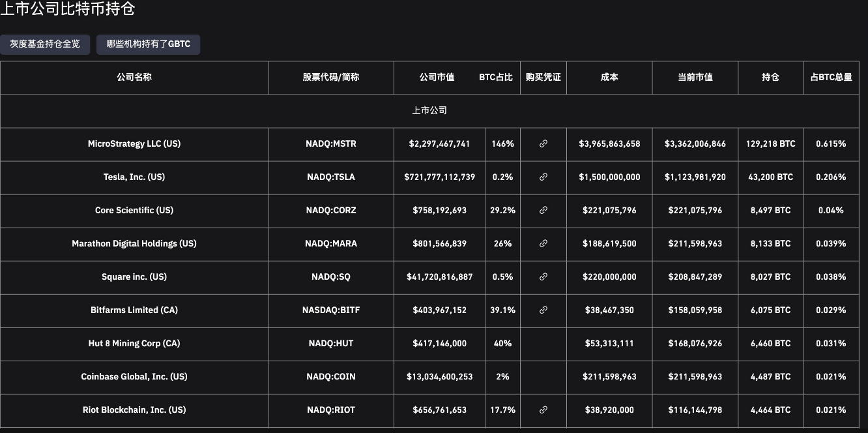Click Riot Blockchain purchase proof link icon

[x=543, y=410]
